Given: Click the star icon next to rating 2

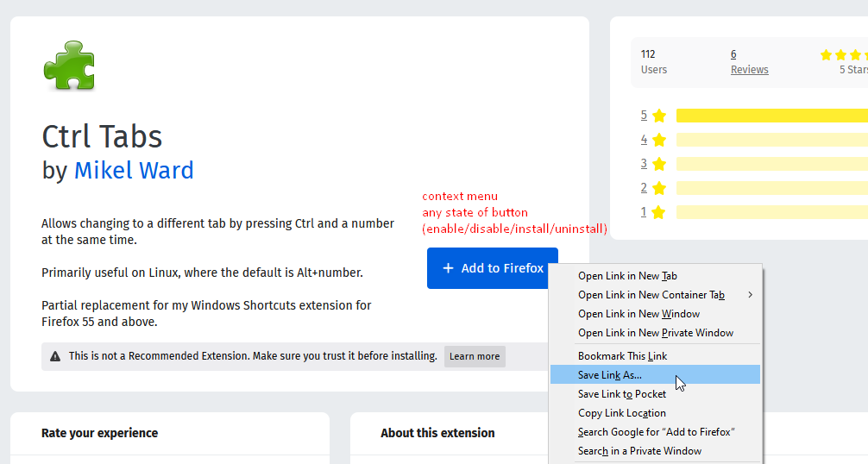Looking at the screenshot, I should click(x=658, y=189).
